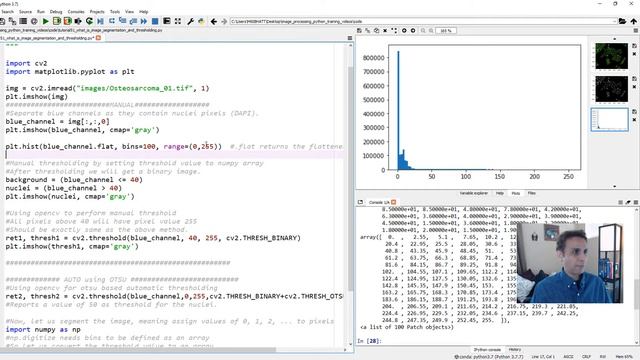Viewport: 640px width, 360px height.
Task: Click editor horizontal scrollbar
Action: (x=138, y=350)
